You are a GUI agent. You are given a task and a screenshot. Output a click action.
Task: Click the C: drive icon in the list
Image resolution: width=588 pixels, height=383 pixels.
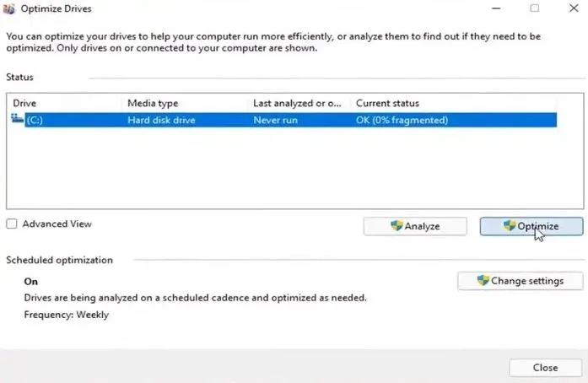(17, 119)
